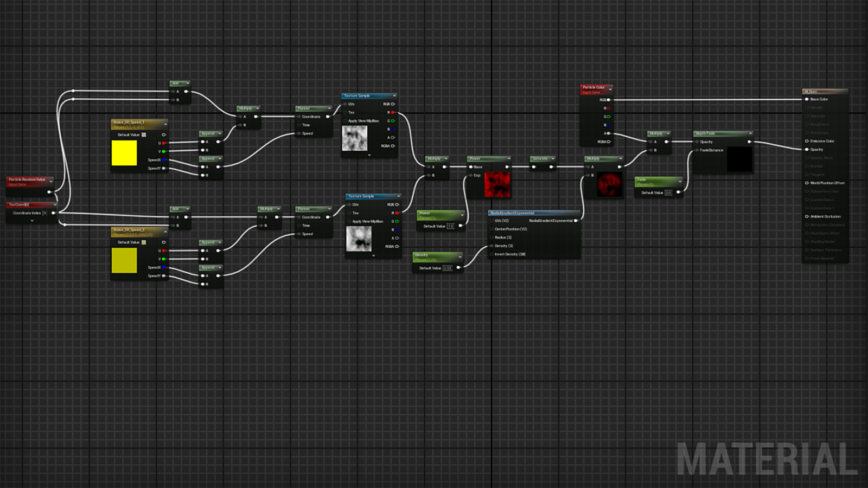Expand the Fade parameter node chevron
The width and height of the screenshot is (868, 488).
pyautogui.click(x=679, y=181)
